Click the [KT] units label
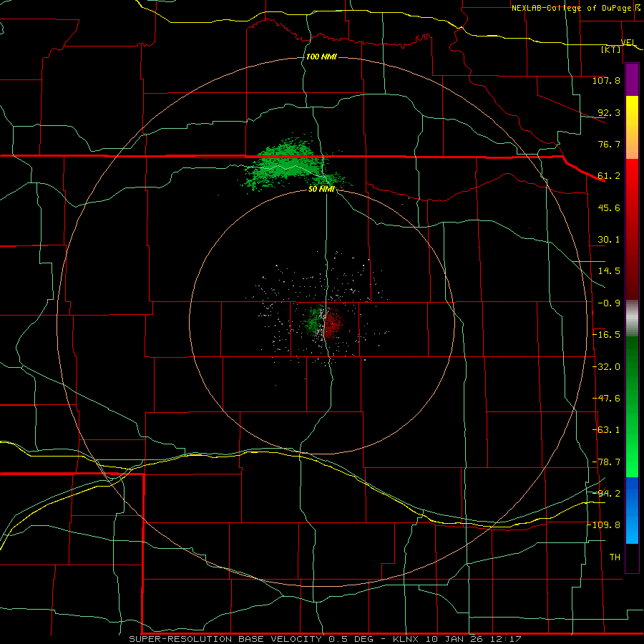The width and height of the screenshot is (644, 644). (611, 49)
